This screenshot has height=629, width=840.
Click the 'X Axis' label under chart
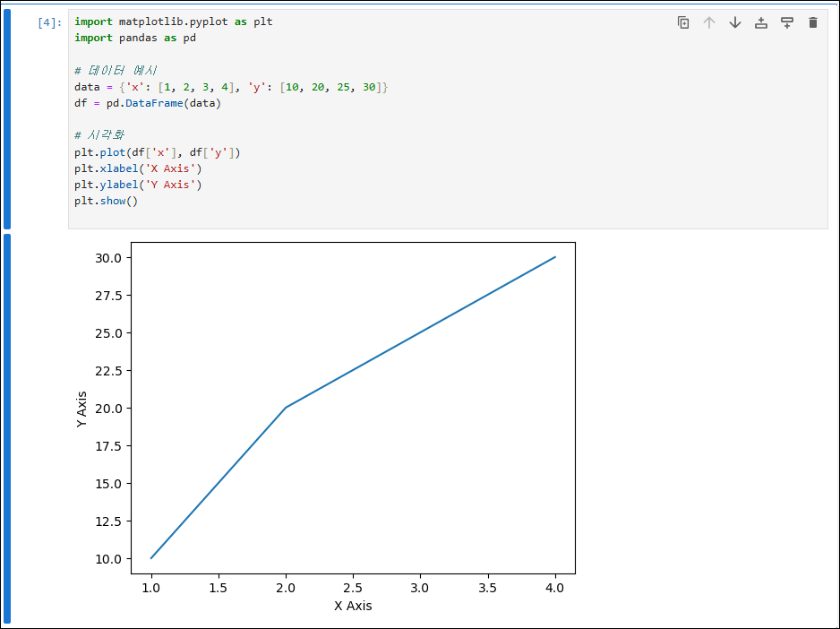[x=353, y=606]
